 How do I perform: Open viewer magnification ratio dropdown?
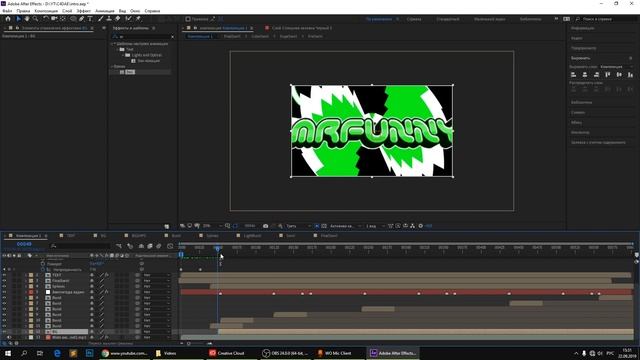pyautogui.click(x=212, y=226)
